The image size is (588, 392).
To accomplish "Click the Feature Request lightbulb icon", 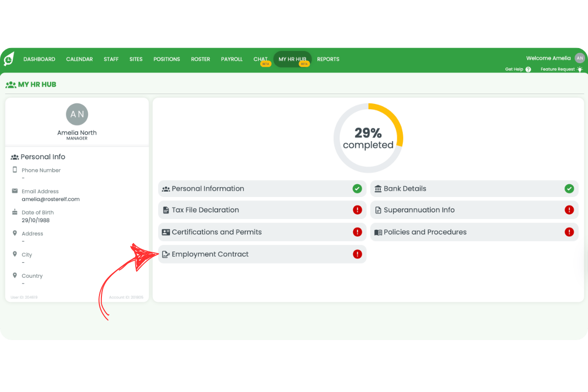I will point(580,69).
